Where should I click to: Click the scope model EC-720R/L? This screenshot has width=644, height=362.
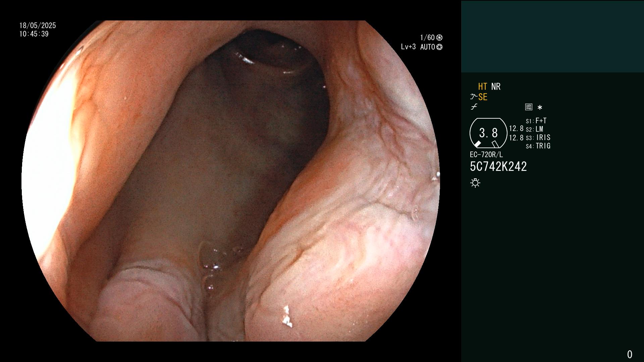pos(486,155)
